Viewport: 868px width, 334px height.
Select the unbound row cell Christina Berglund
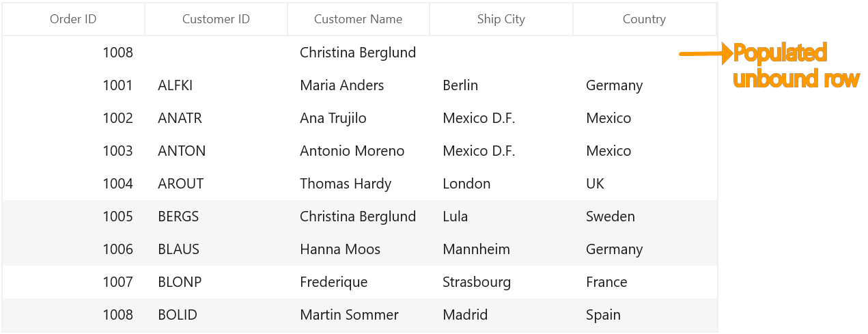pos(359,53)
